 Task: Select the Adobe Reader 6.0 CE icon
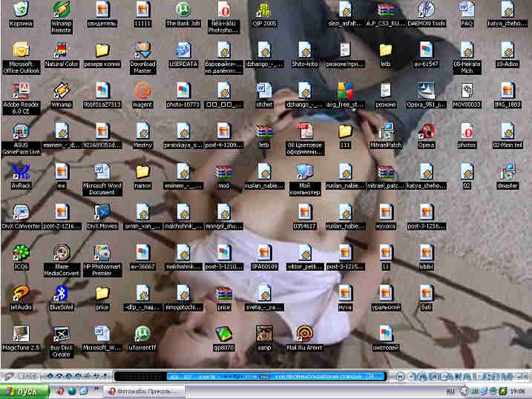pos(21,99)
